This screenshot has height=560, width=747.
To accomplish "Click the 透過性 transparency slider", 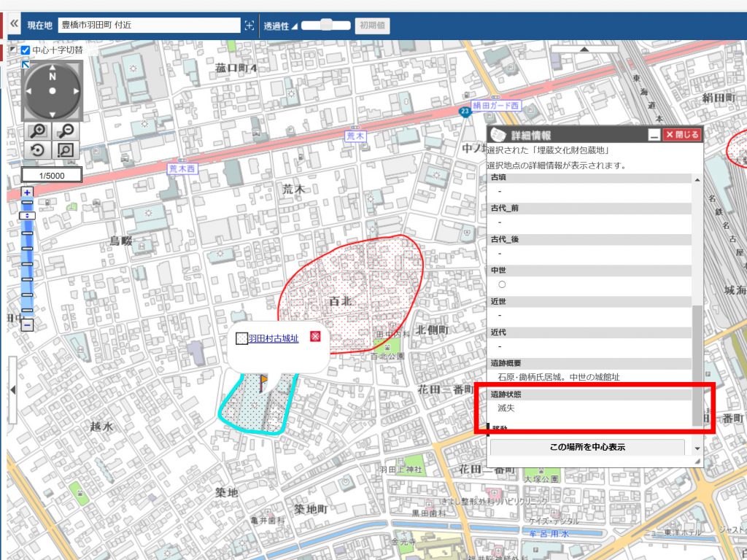I will click(x=326, y=25).
